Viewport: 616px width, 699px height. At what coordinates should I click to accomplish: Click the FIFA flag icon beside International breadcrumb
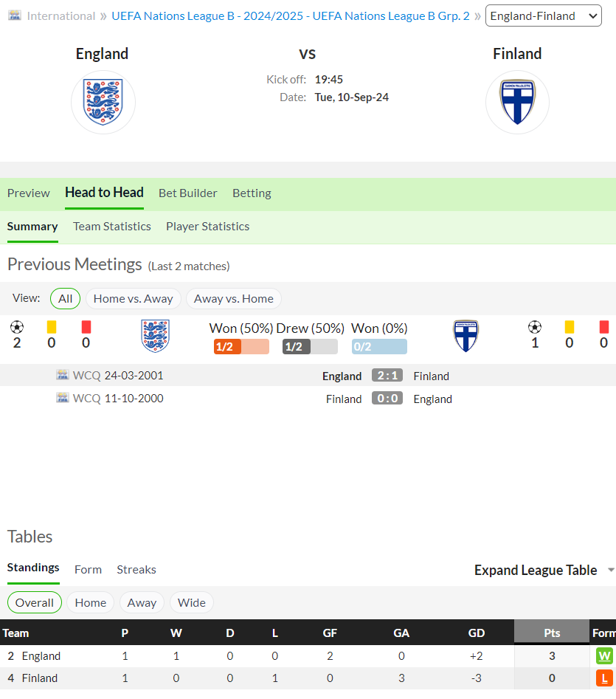[x=15, y=16]
